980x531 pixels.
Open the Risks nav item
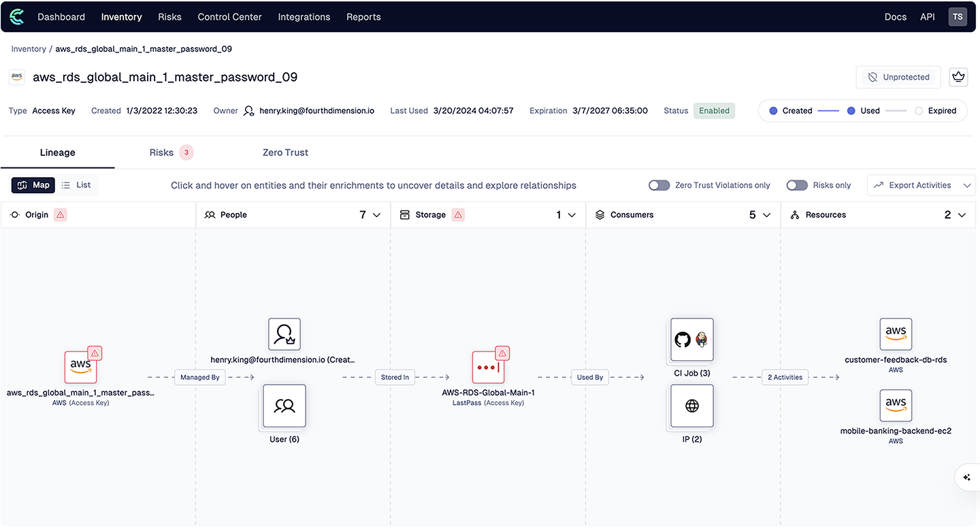pyautogui.click(x=169, y=17)
